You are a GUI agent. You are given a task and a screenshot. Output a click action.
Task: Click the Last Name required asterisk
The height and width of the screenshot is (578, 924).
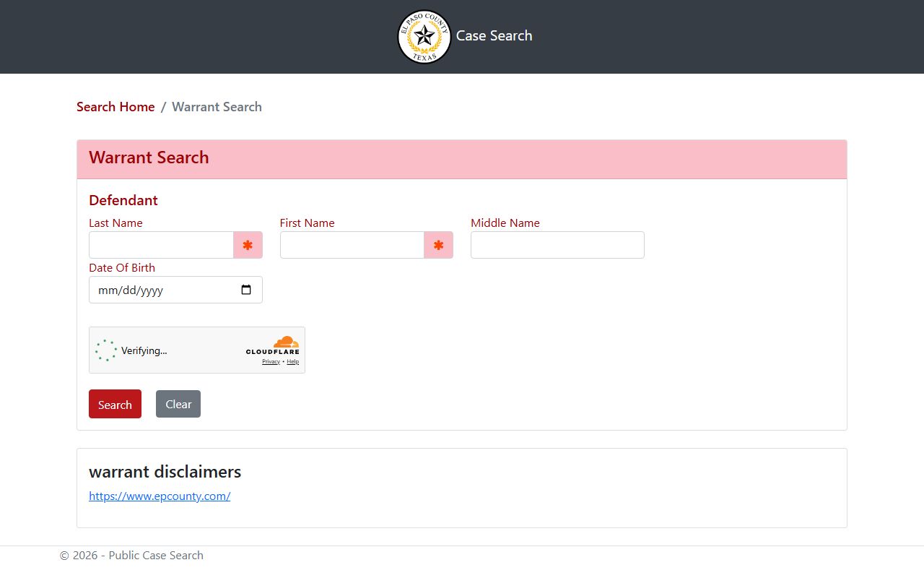248,245
